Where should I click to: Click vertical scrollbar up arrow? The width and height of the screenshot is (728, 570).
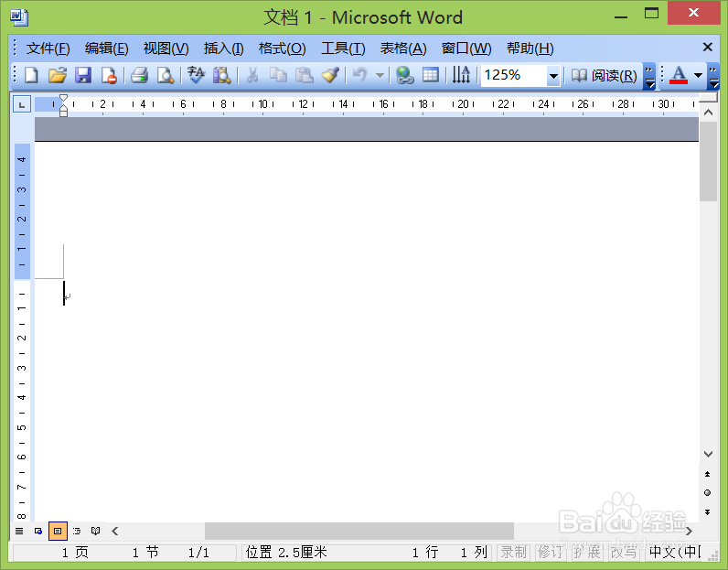tap(708, 113)
